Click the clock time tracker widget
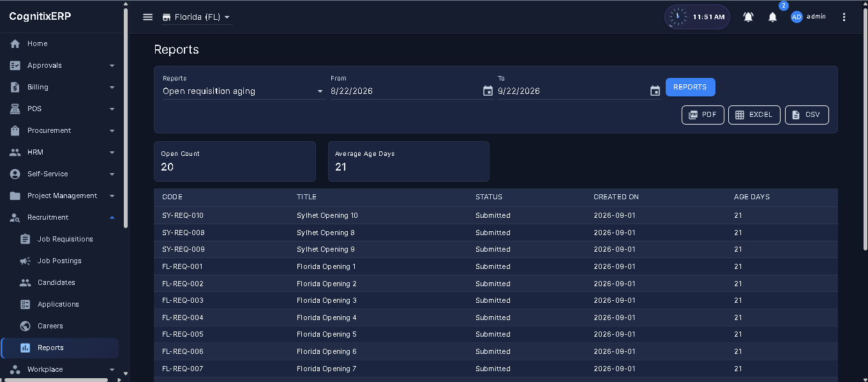868x382 pixels. tap(697, 17)
